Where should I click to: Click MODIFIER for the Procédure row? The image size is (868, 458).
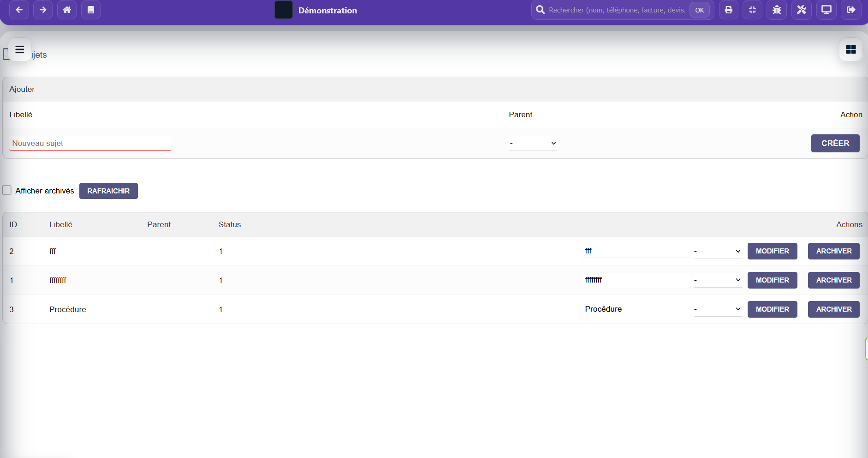pyautogui.click(x=772, y=309)
